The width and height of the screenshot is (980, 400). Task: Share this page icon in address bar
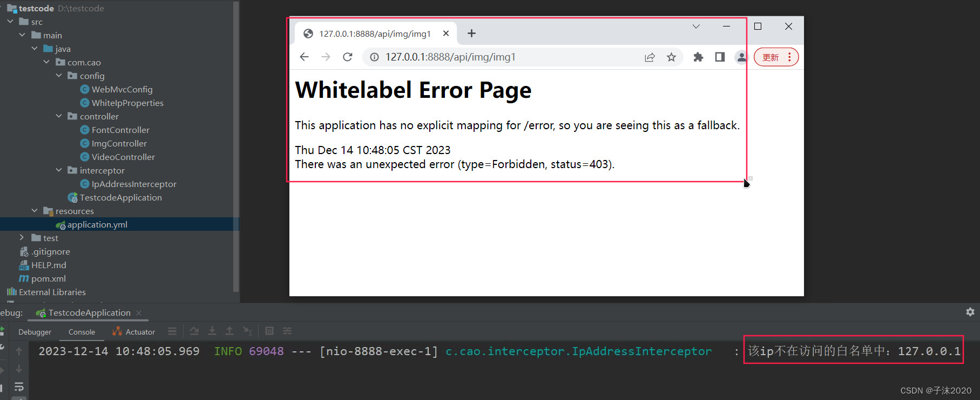click(650, 57)
